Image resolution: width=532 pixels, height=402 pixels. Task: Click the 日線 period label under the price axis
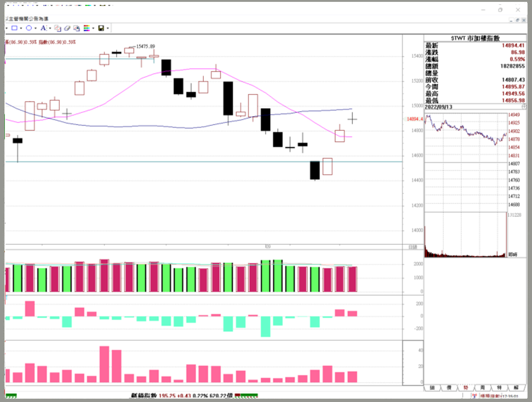coord(413,247)
